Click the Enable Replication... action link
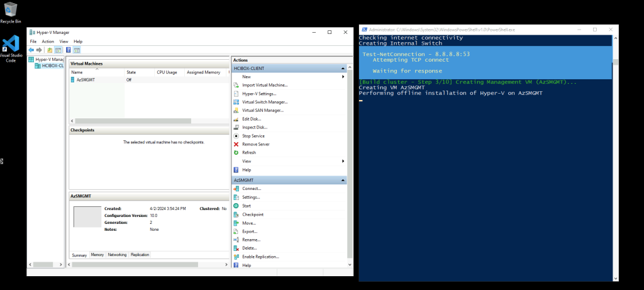Screen dimensions: 644x290 tap(261, 257)
